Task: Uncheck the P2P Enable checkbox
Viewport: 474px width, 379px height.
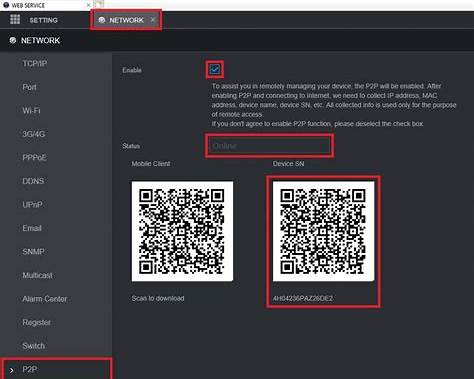Action: (215, 70)
